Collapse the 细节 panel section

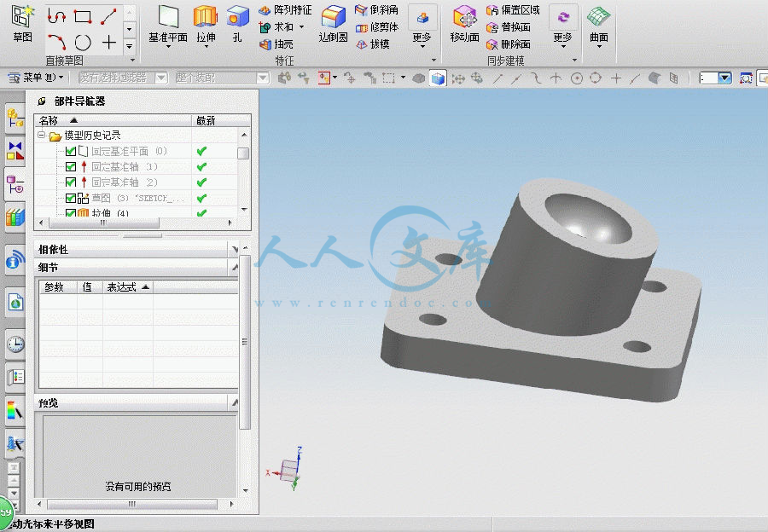click(x=235, y=267)
